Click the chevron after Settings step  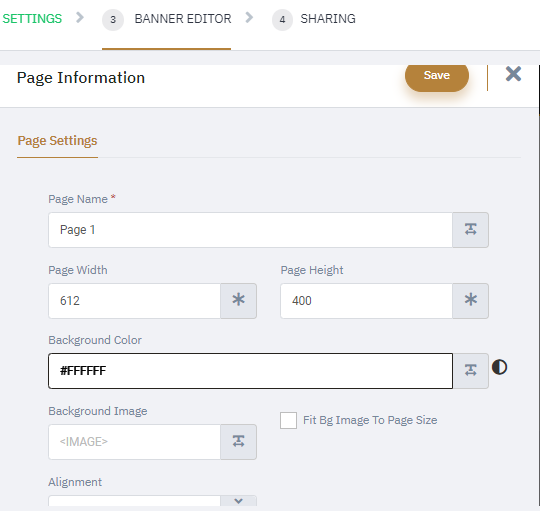point(80,17)
